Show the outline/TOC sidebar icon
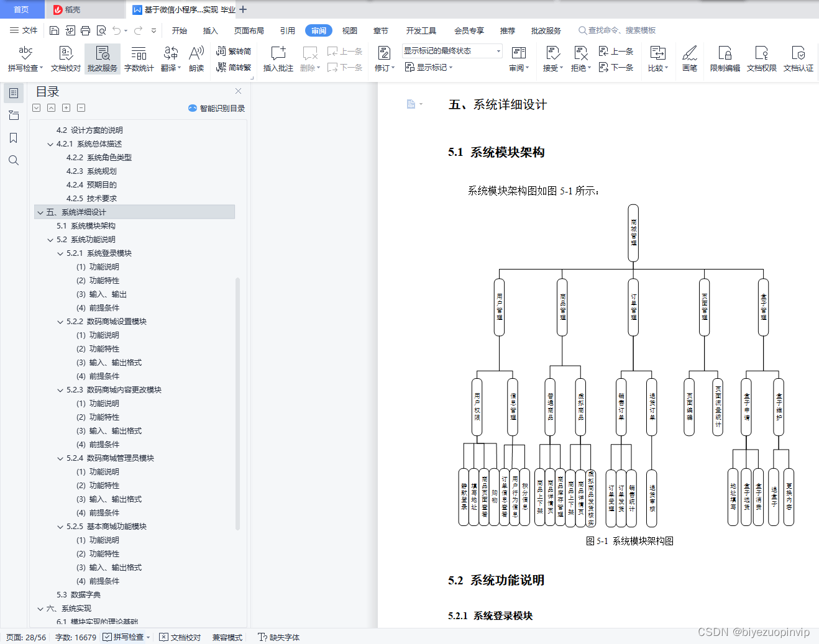The image size is (819, 644). tap(14, 93)
